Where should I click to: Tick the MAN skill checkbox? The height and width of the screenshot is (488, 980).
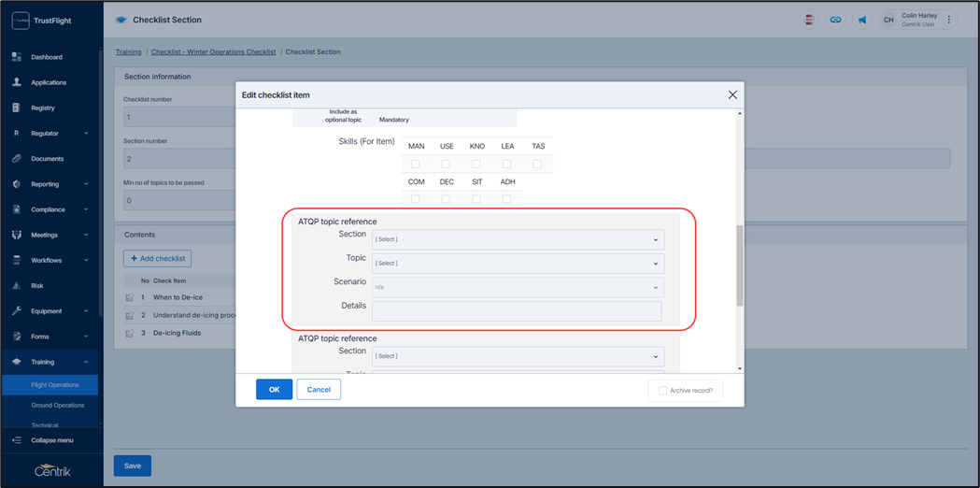(x=416, y=165)
